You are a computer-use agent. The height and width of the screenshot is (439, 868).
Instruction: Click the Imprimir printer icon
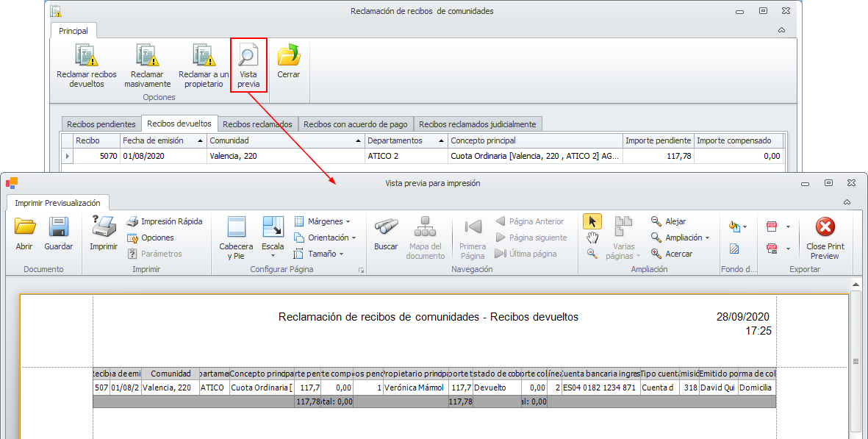(104, 226)
